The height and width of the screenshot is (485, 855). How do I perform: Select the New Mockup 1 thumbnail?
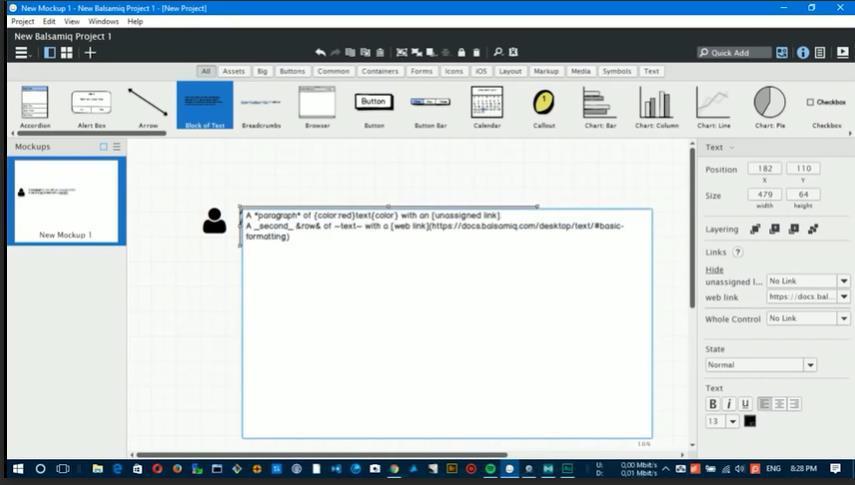tap(66, 201)
